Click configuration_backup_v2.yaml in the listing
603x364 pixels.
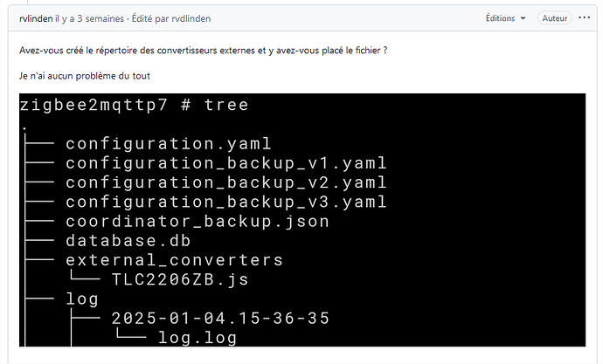click(225, 182)
